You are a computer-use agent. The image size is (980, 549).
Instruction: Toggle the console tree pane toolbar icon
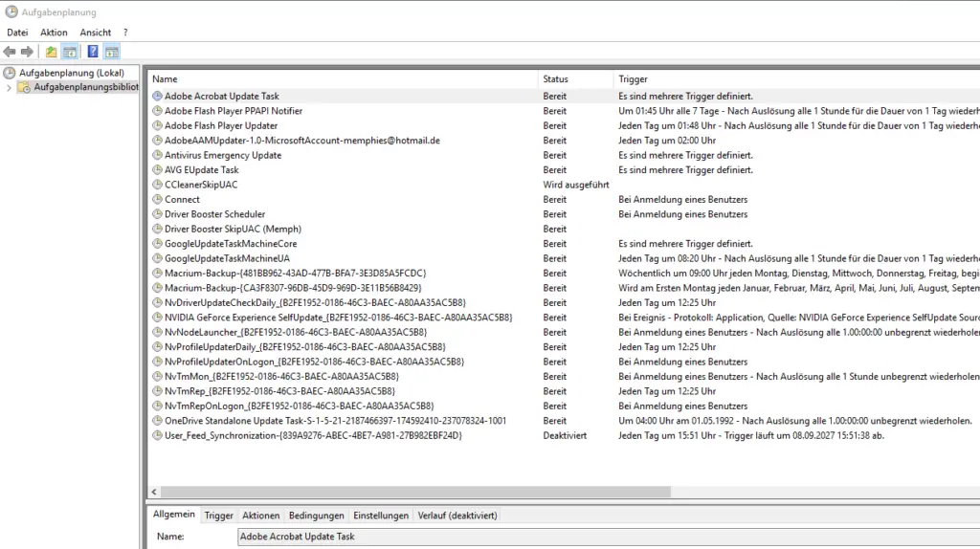69,52
